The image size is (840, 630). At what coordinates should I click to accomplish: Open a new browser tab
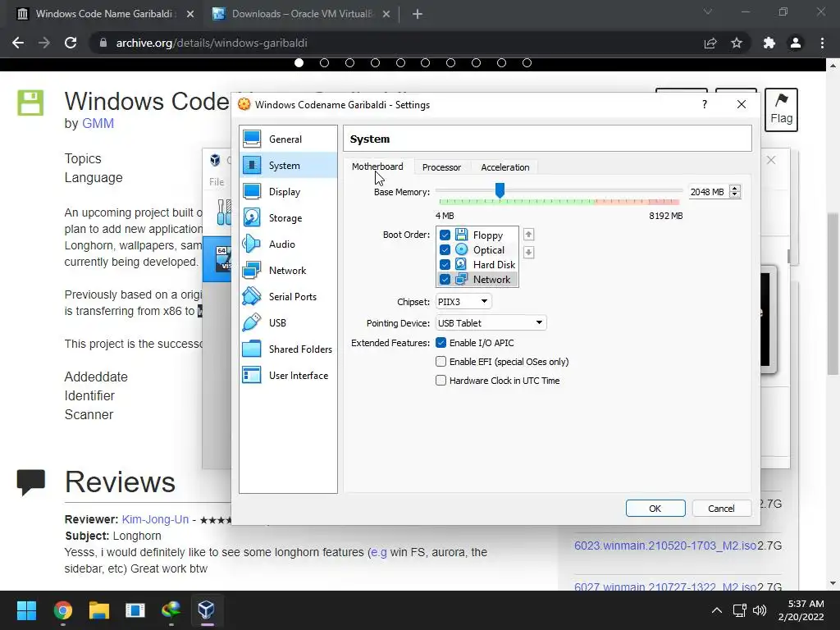(x=418, y=14)
